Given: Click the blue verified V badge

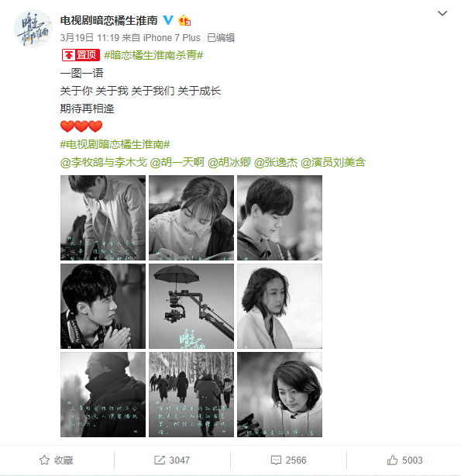Looking at the screenshot, I should pos(168,20).
